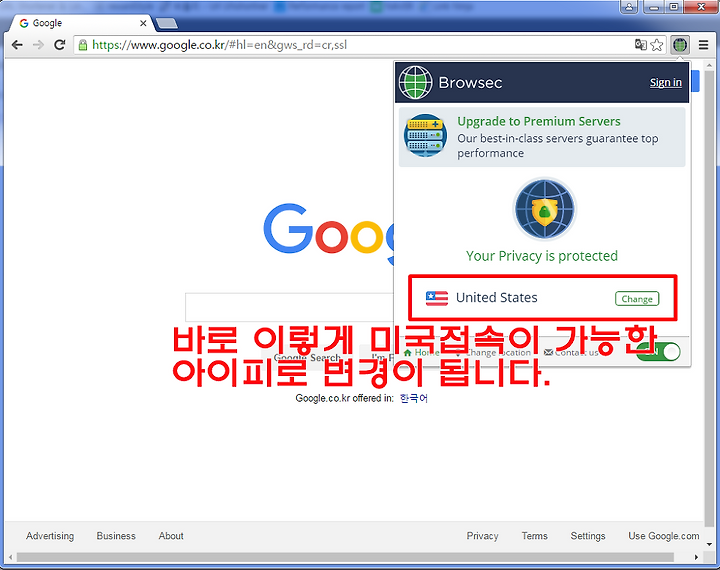Open the Privacy footer link

coord(483,536)
